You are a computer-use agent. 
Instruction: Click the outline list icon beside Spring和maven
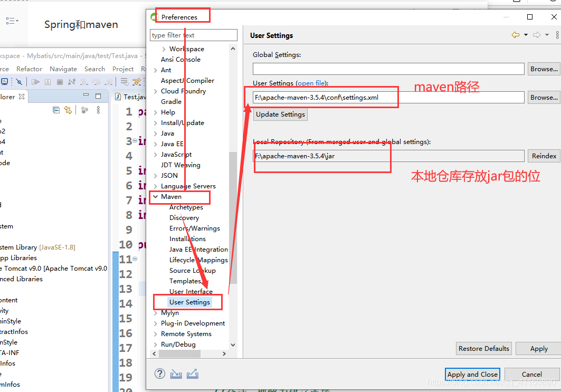coord(12,21)
